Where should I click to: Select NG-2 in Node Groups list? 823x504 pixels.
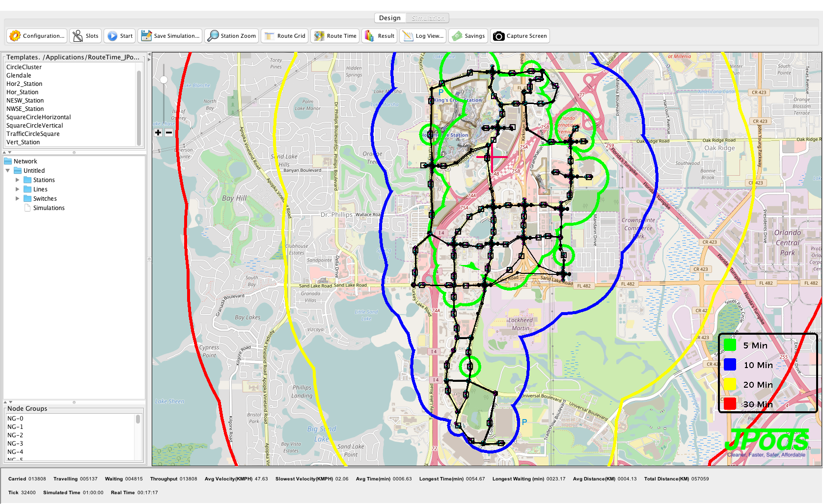point(15,435)
